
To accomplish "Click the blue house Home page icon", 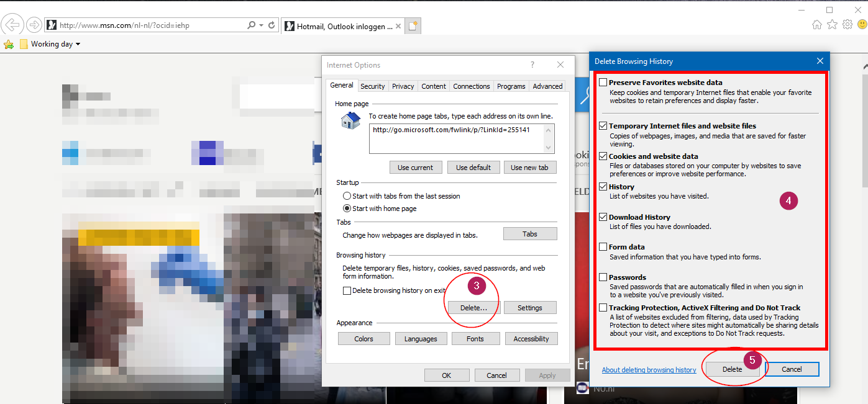I will tap(350, 120).
